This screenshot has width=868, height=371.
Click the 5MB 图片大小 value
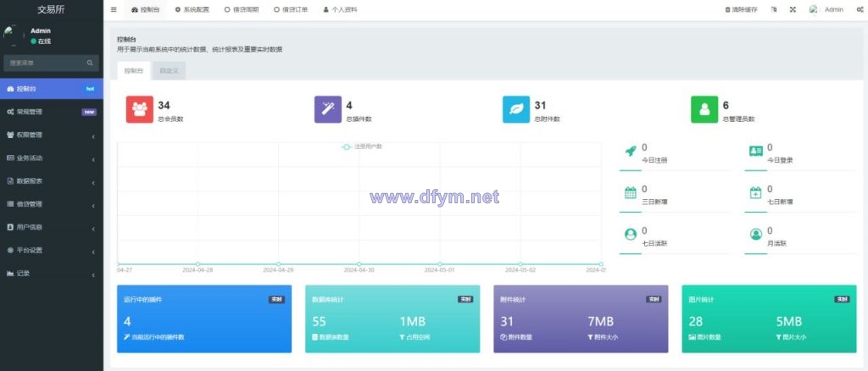pyautogui.click(x=789, y=321)
